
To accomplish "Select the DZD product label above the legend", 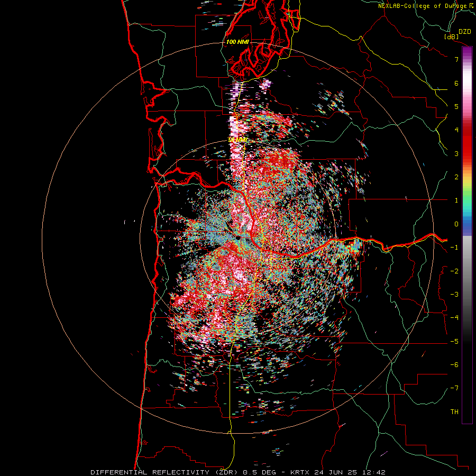I will (x=465, y=32).
